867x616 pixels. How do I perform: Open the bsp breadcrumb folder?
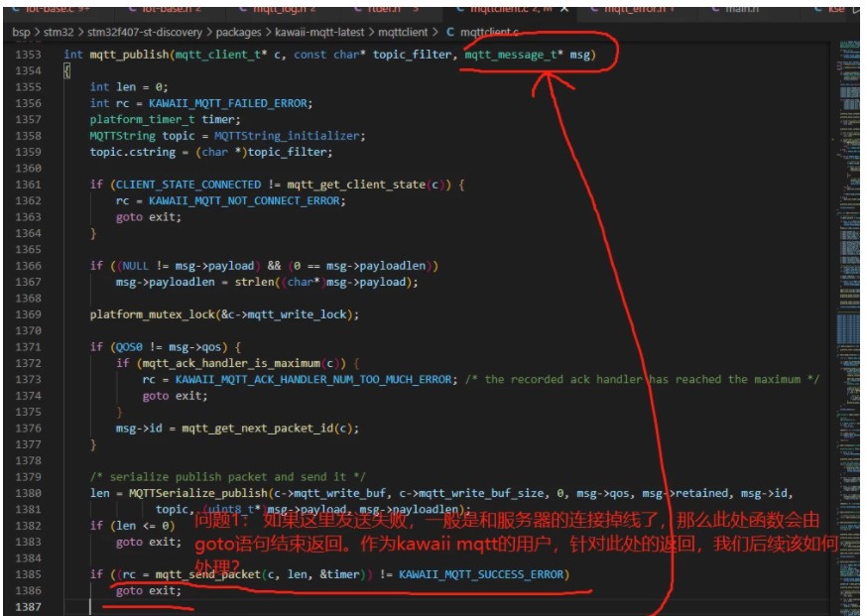coord(21,32)
